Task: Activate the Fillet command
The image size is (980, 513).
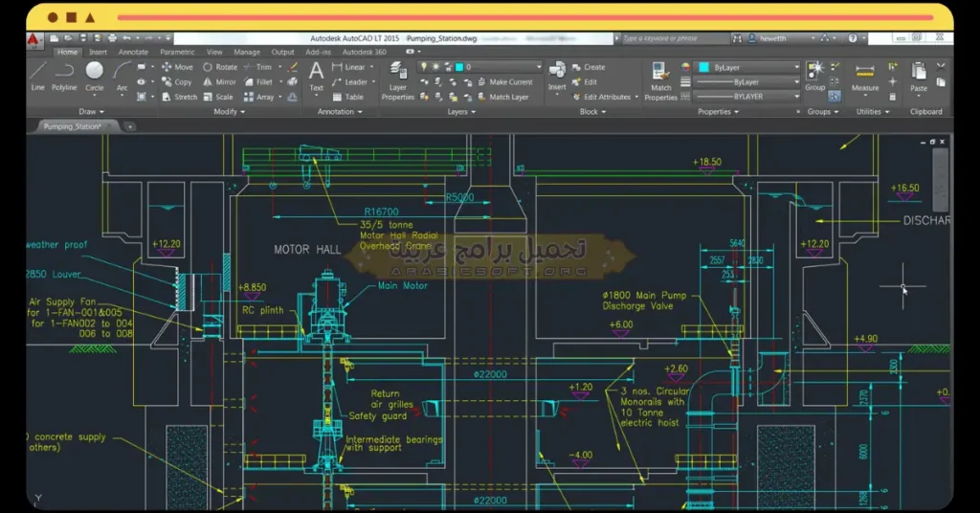Action: tap(258, 82)
